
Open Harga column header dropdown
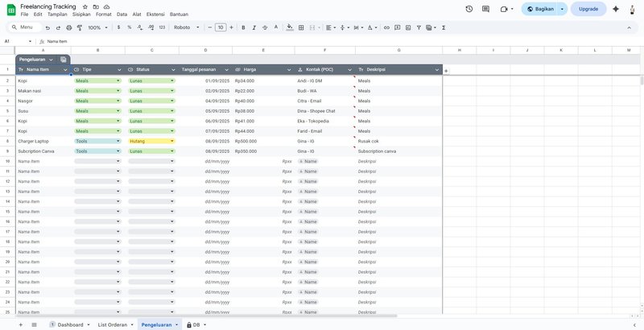289,70
